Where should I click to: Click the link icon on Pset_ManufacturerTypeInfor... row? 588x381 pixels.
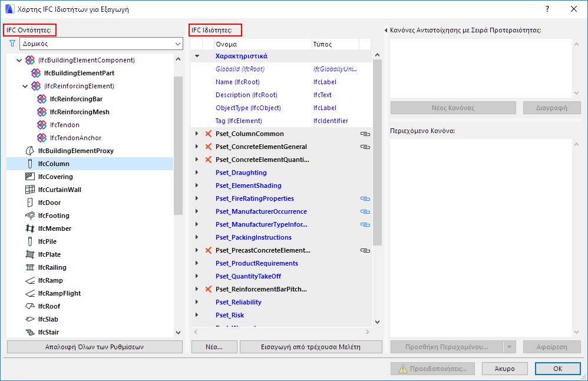(x=365, y=224)
